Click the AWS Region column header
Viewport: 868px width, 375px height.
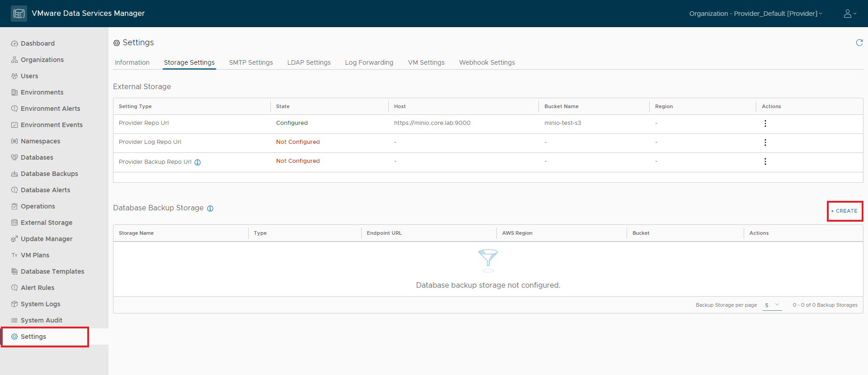(517, 233)
